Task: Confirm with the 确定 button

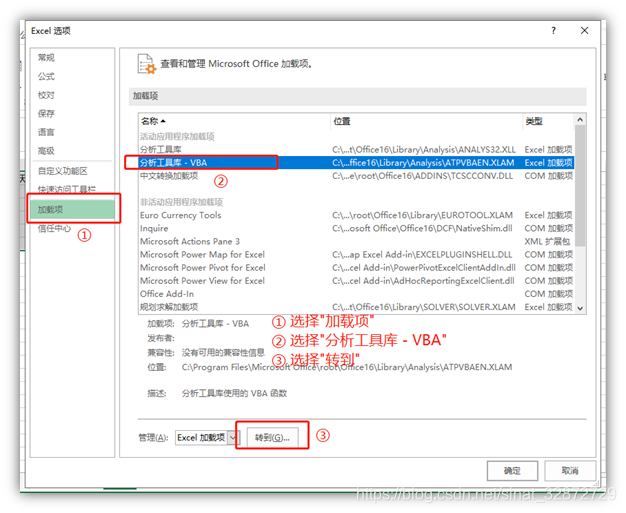Action: click(512, 471)
